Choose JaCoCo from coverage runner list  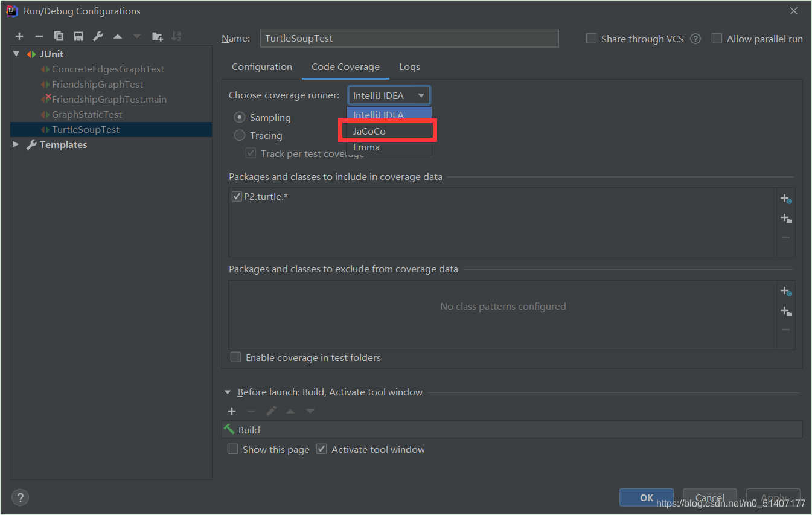389,131
